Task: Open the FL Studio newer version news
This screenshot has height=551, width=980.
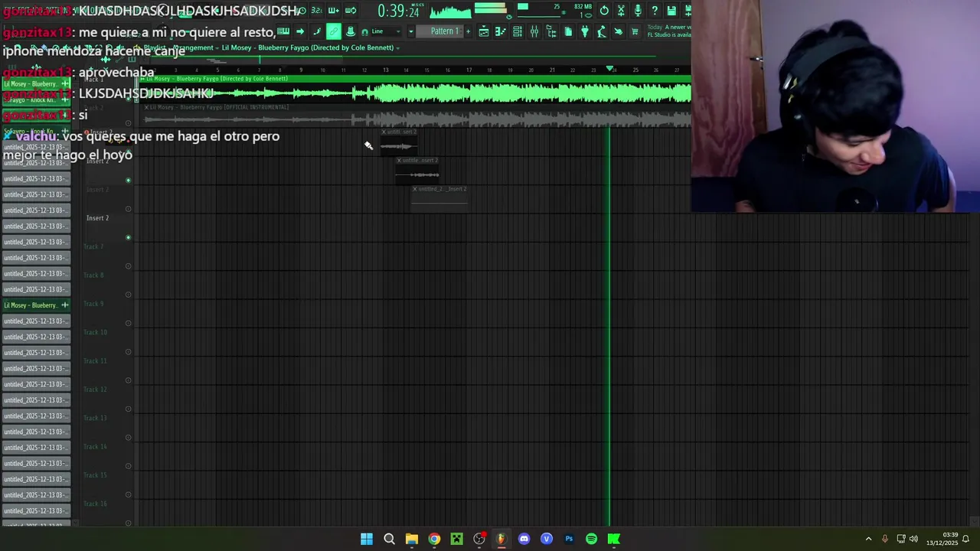Action: point(669,31)
